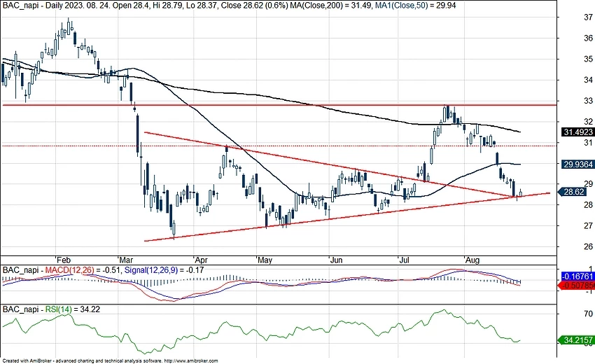The image size is (595, 364).
Task: Click the 26 price axis label
Action: (589, 246)
